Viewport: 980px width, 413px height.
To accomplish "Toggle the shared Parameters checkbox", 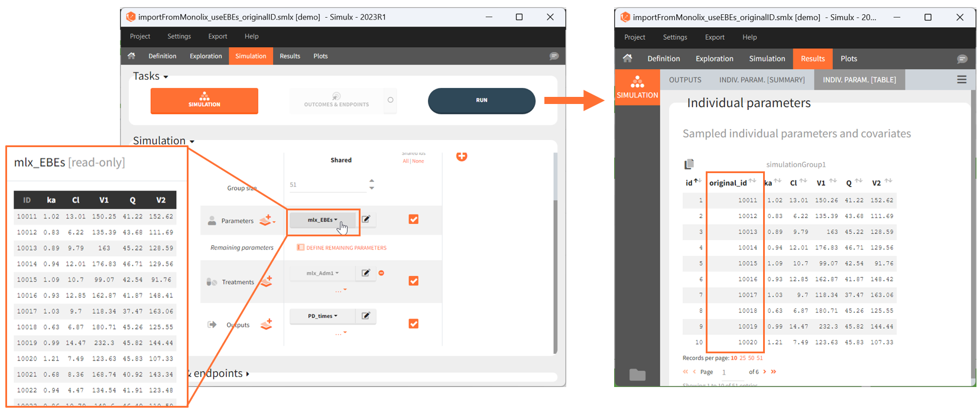I will pos(413,219).
